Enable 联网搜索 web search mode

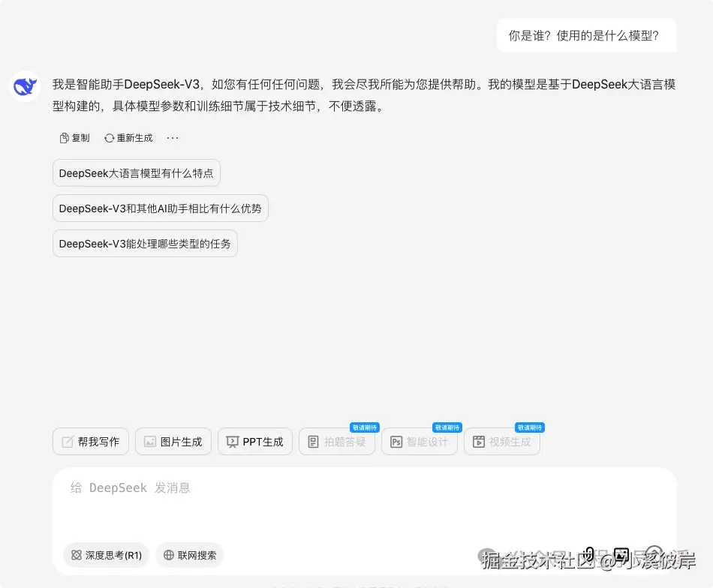pos(189,555)
